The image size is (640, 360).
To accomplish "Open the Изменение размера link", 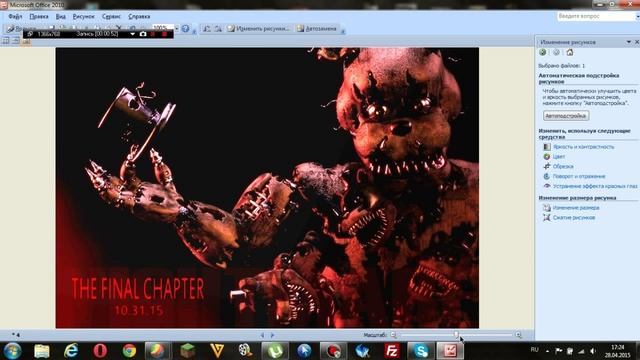I will pyautogui.click(x=576, y=208).
